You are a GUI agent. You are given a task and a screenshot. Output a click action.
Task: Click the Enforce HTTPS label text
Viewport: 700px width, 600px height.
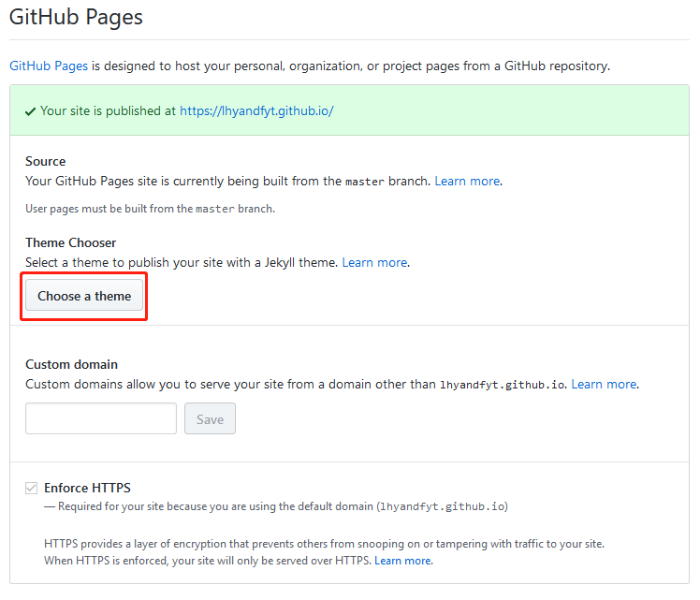(87, 488)
